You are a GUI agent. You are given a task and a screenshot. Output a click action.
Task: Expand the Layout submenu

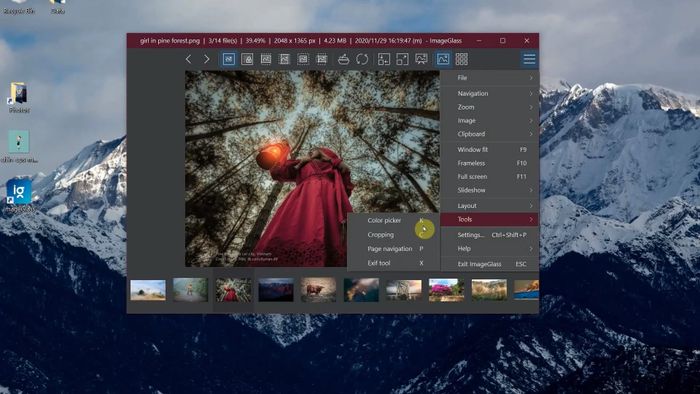[x=490, y=206]
